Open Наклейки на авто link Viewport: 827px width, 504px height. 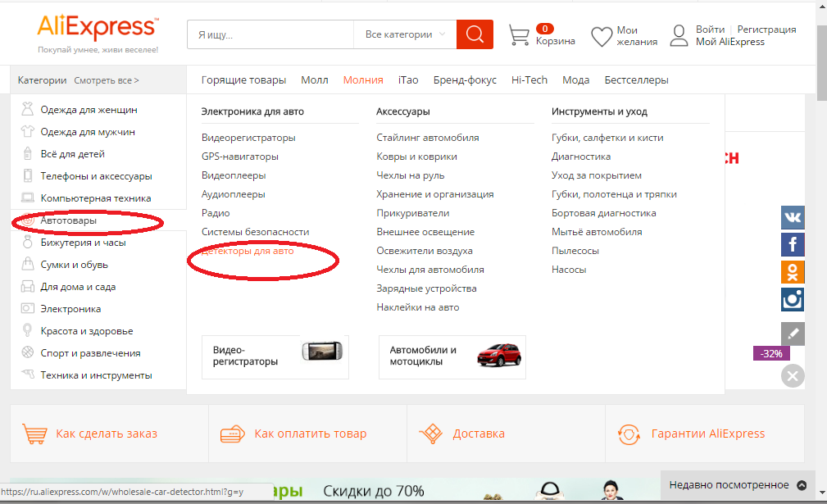point(418,307)
